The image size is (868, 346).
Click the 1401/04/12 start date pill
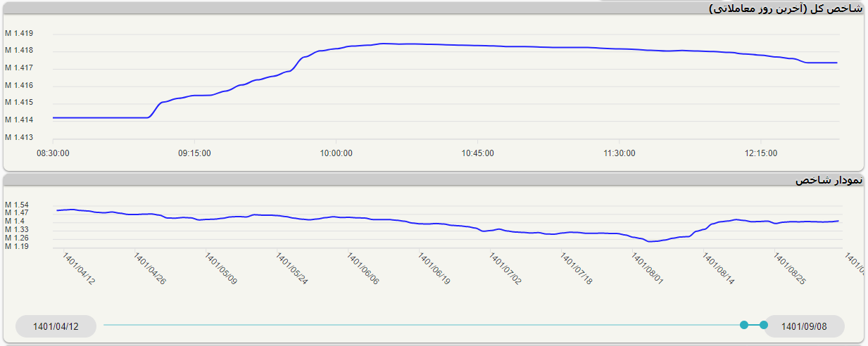(56, 326)
